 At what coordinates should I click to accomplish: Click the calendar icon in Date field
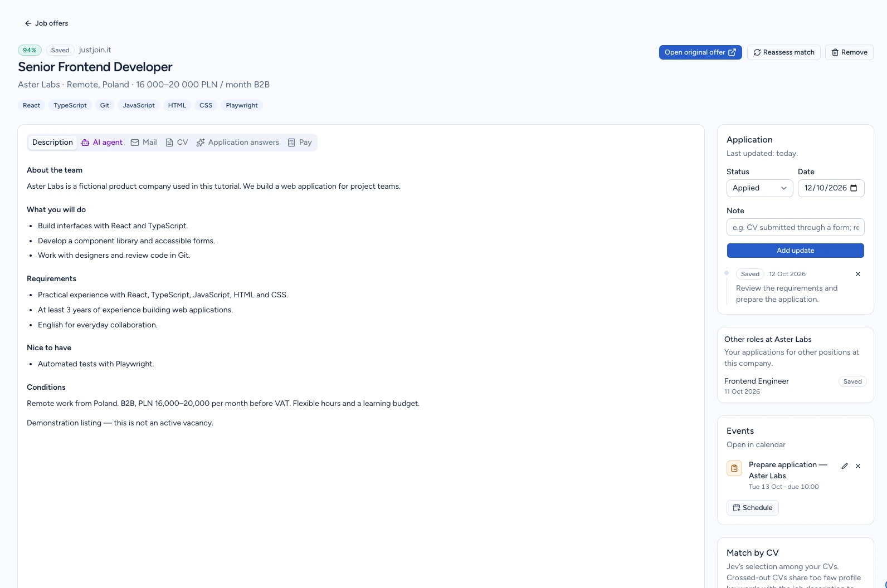point(854,188)
